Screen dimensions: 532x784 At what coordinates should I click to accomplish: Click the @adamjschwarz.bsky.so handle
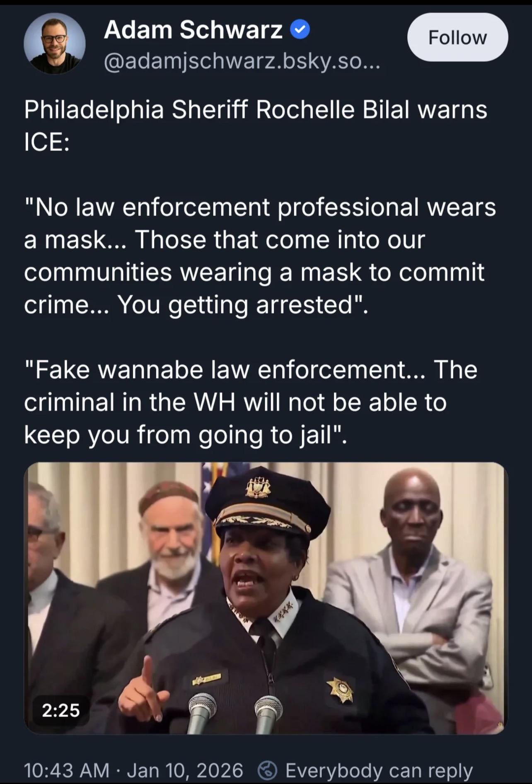[242, 63]
